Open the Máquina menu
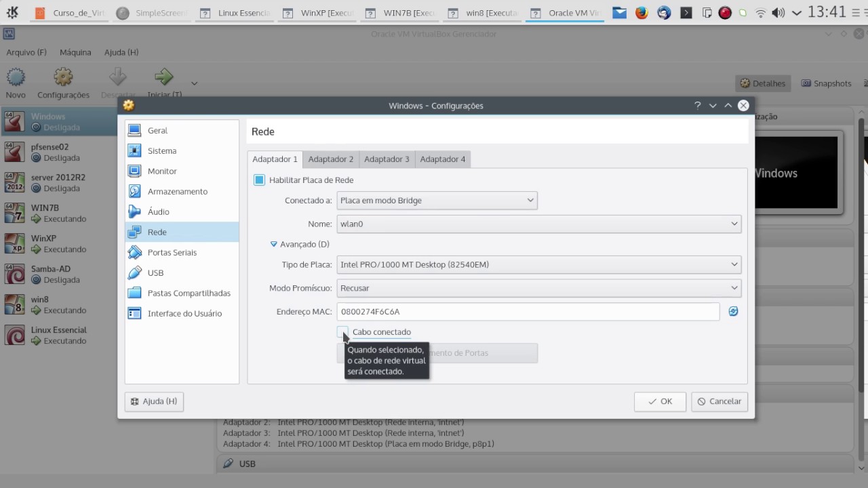The width and height of the screenshot is (868, 488). [x=75, y=52]
